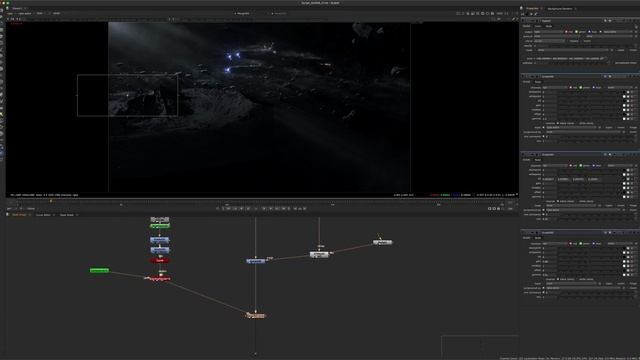Toggle red checkbox in second panel channels row

[571, 87]
